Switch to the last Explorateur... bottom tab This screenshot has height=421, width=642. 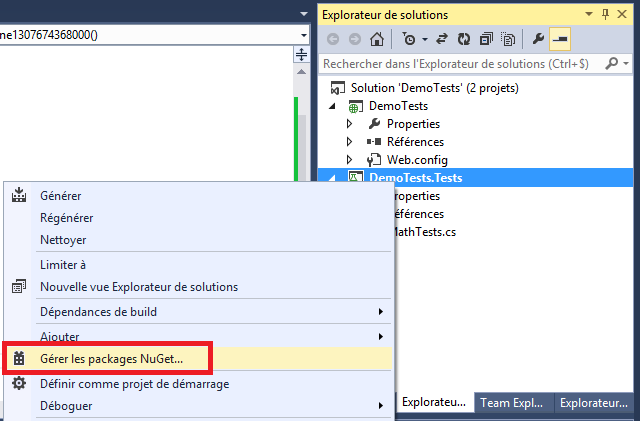pyautogui.click(x=594, y=403)
